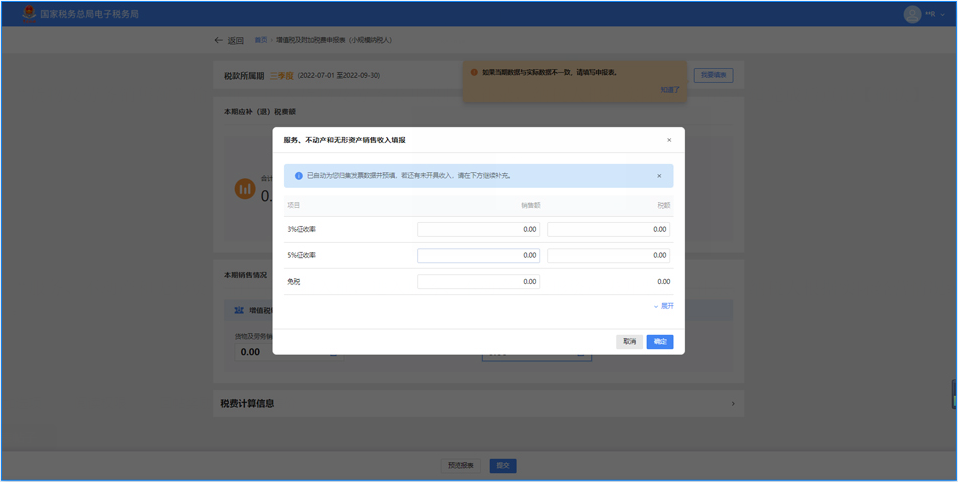Focus the 3%征收率 sales amount field
Image resolution: width=958 pixels, height=482 pixels.
478,229
